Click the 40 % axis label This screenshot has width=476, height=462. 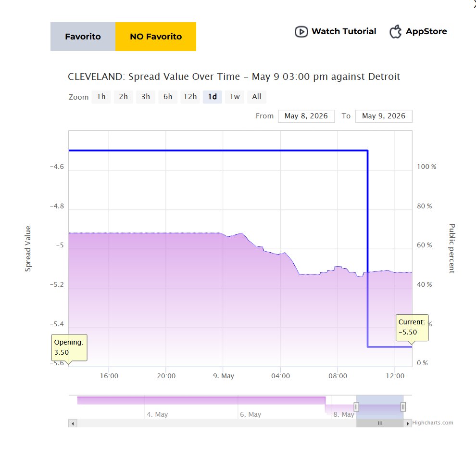tap(425, 284)
